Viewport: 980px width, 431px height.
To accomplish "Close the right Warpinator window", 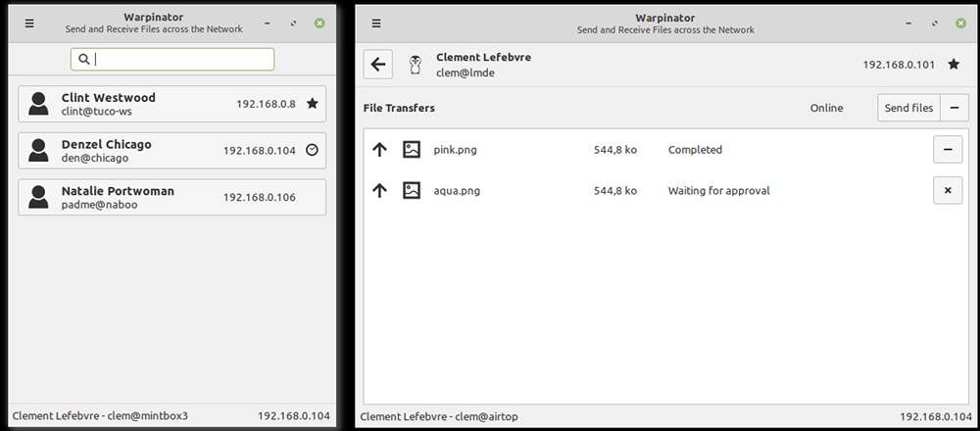I will (960, 24).
